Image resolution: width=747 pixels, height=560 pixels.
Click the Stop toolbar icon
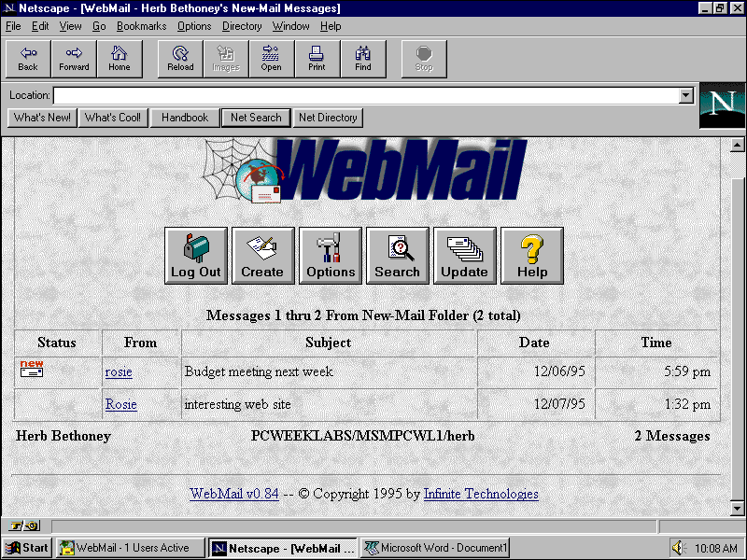click(424, 59)
